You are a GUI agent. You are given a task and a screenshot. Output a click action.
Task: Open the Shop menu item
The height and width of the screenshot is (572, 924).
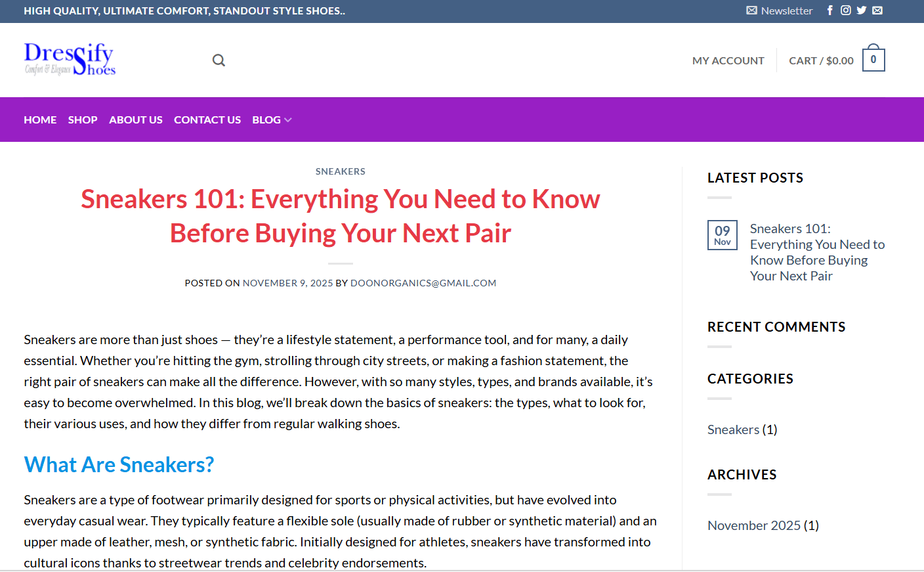[x=83, y=120]
